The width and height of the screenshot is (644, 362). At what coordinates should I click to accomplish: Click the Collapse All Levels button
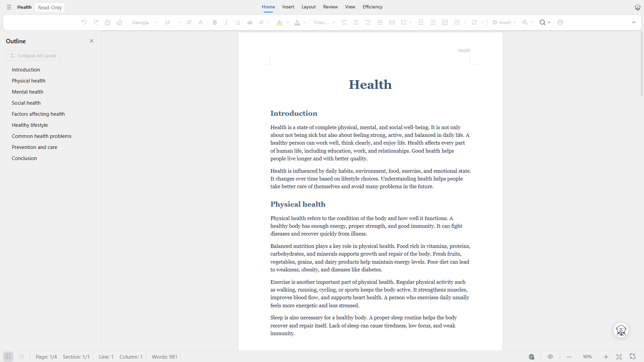pyautogui.click(x=33, y=56)
